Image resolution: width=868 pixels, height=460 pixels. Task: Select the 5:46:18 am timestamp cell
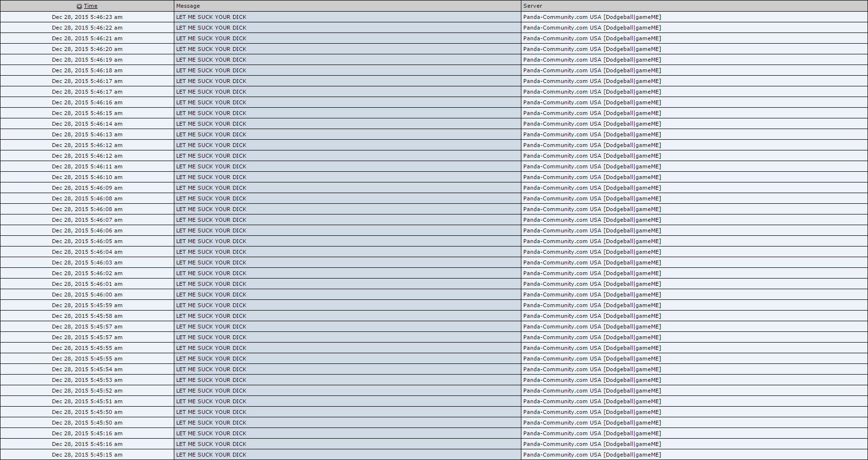[x=87, y=70]
